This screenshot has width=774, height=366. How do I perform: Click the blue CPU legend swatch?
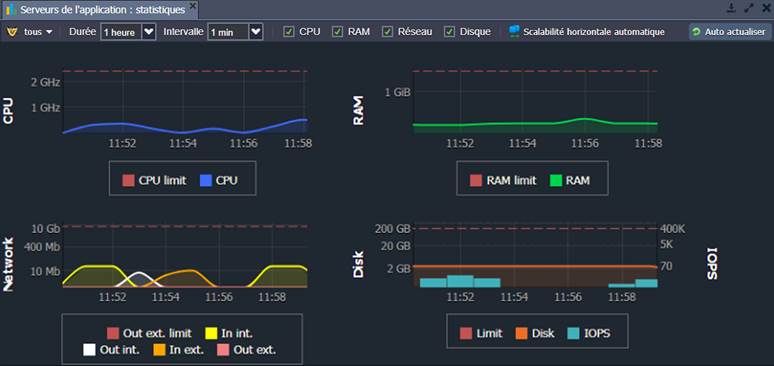[x=206, y=181]
